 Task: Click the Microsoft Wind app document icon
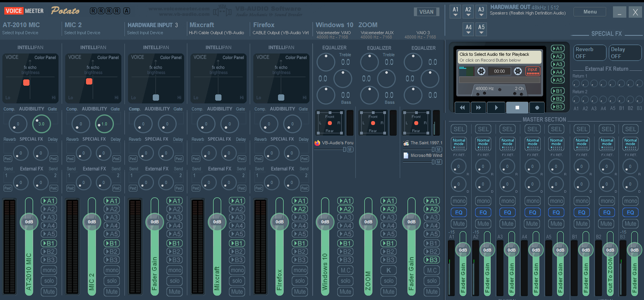tap(406, 155)
